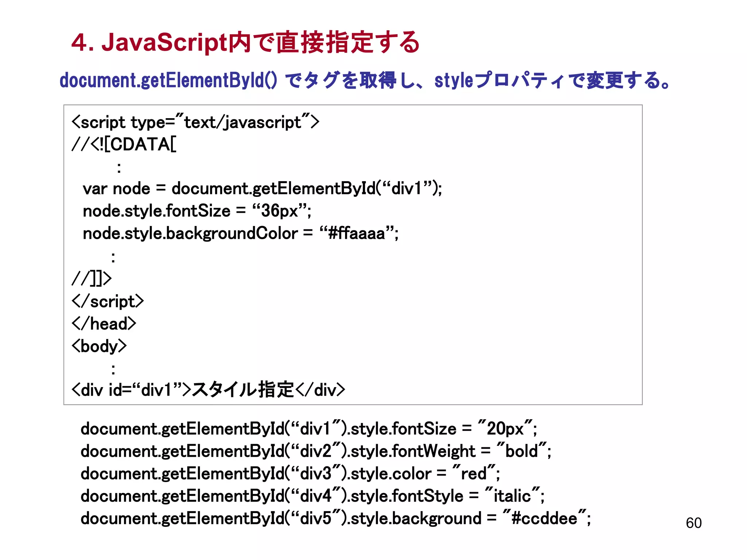Click the div3 style.color = "red" line
Screen dimensions: 747x560
pos(290,474)
